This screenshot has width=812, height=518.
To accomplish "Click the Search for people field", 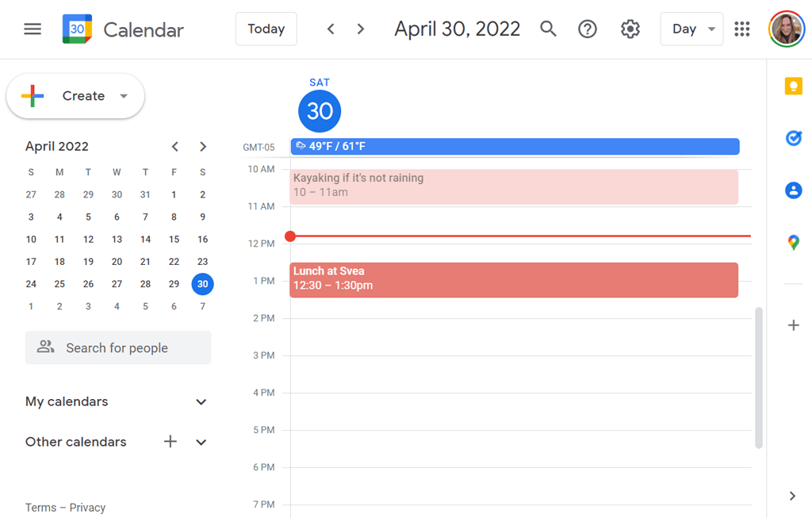I will [118, 347].
